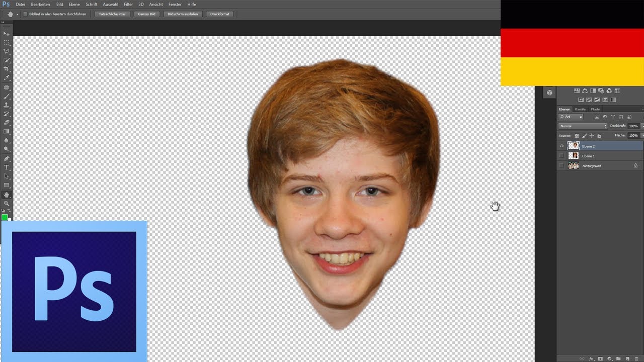
Task: Select the Eyedropper tool
Action: [7, 78]
